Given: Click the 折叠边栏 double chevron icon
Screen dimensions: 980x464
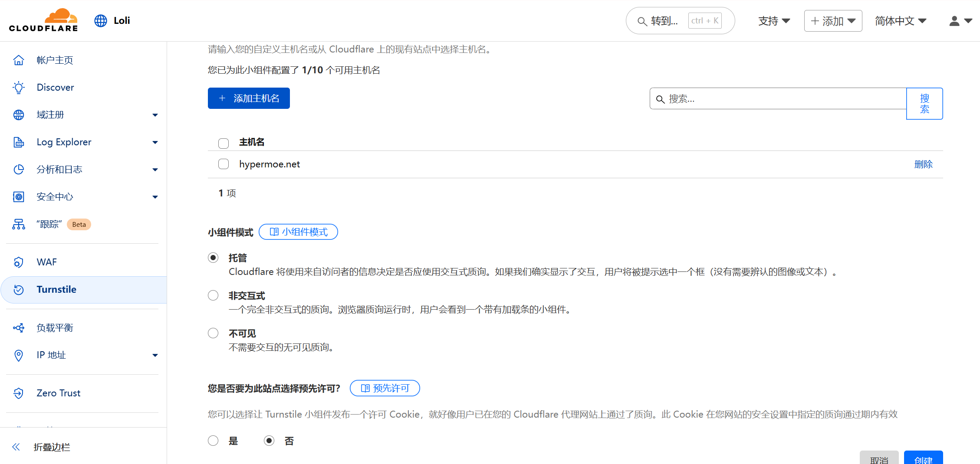Looking at the screenshot, I should click(16, 447).
